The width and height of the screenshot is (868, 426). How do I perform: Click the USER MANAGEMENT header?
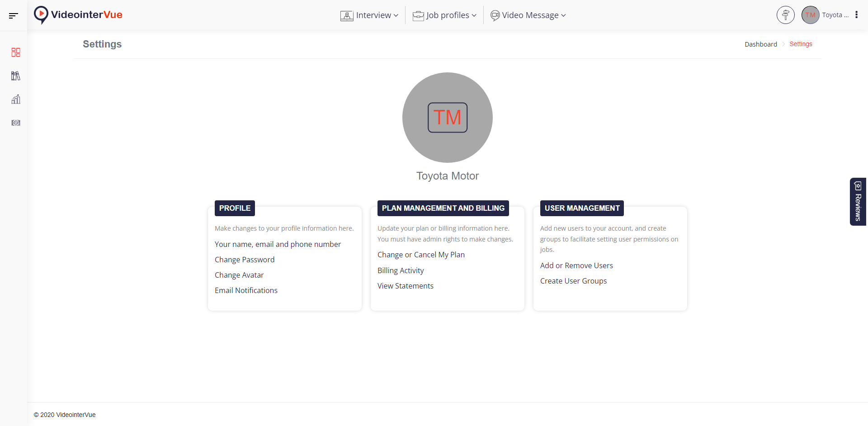pos(582,208)
